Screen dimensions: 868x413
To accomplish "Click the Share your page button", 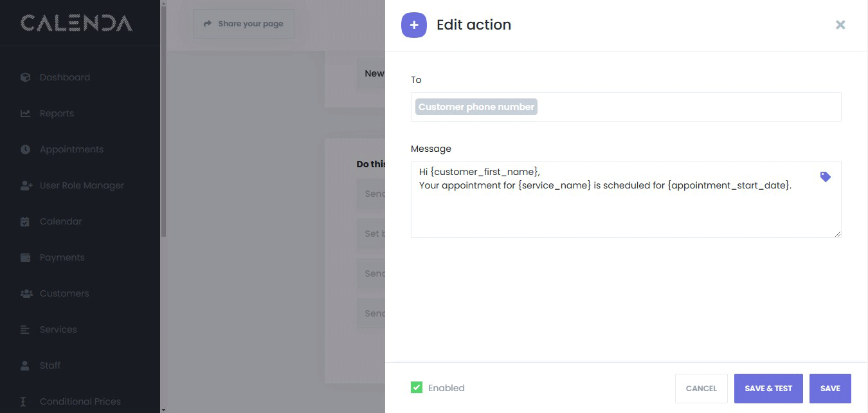I will [x=244, y=24].
